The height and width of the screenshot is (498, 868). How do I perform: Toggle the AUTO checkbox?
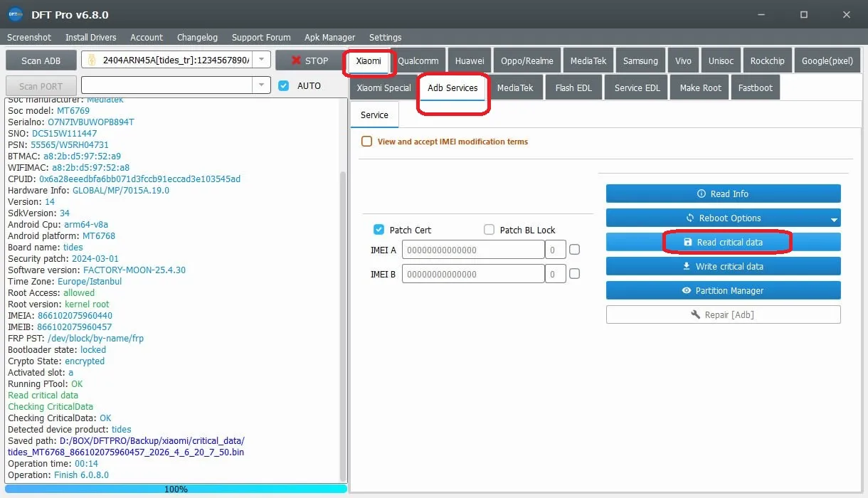(284, 85)
